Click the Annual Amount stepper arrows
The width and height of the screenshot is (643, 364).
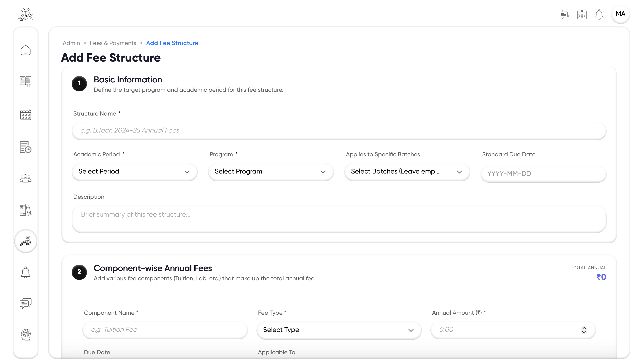(584, 330)
